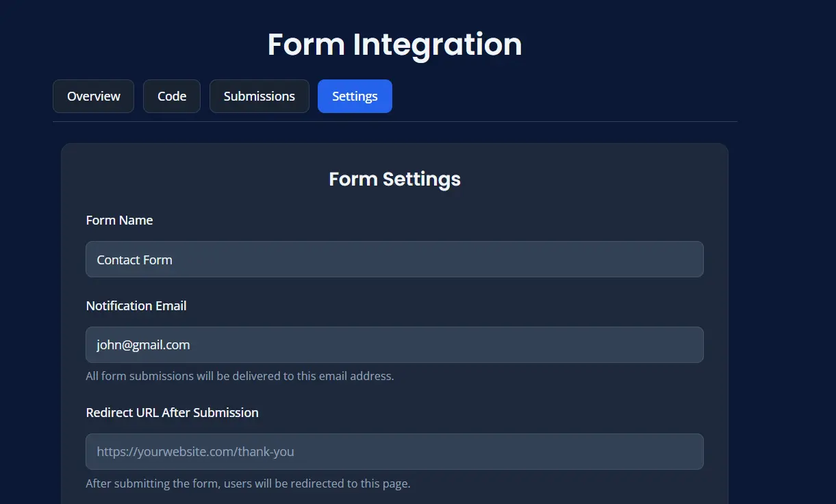The width and height of the screenshot is (836, 504).
Task: Click the word 'Settings' in the card heading
Action: [x=421, y=179]
